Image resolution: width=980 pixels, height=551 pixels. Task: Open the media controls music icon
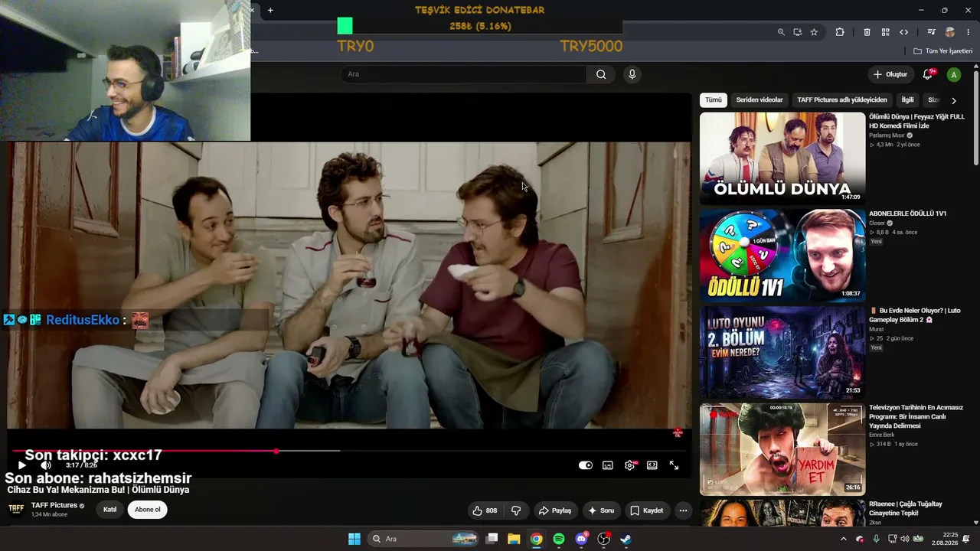931,32
